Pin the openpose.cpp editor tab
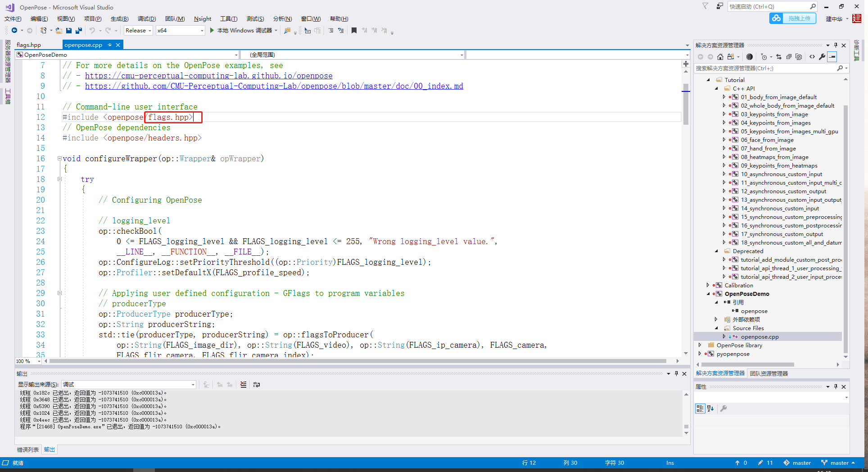The image size is (868, 472). pyautogui.click(x=109, y=45)
